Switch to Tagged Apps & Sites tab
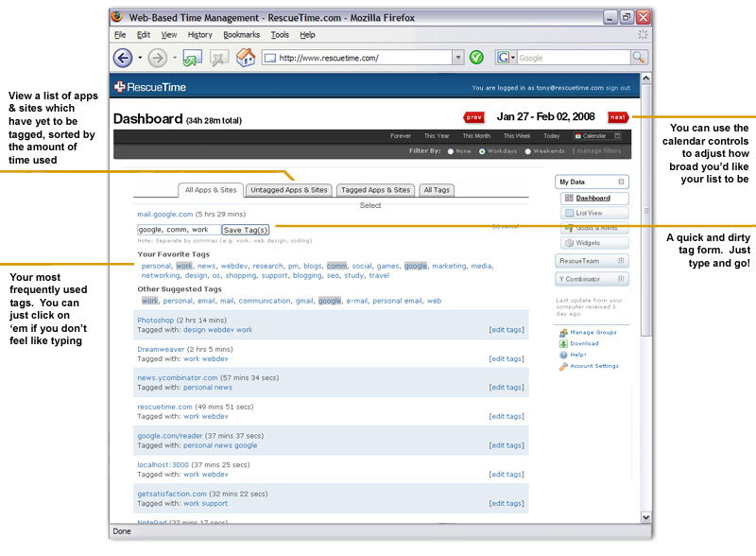 pos(375,190)
